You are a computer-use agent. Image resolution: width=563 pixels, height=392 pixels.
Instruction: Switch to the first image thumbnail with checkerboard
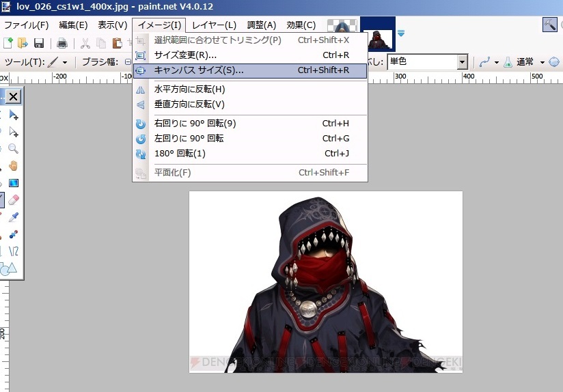(342, 25)
